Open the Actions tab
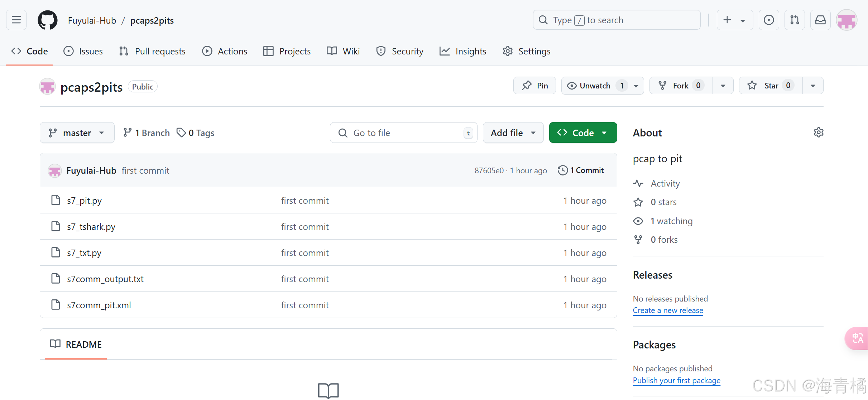868x400 pixels. (x=225, y=51)
